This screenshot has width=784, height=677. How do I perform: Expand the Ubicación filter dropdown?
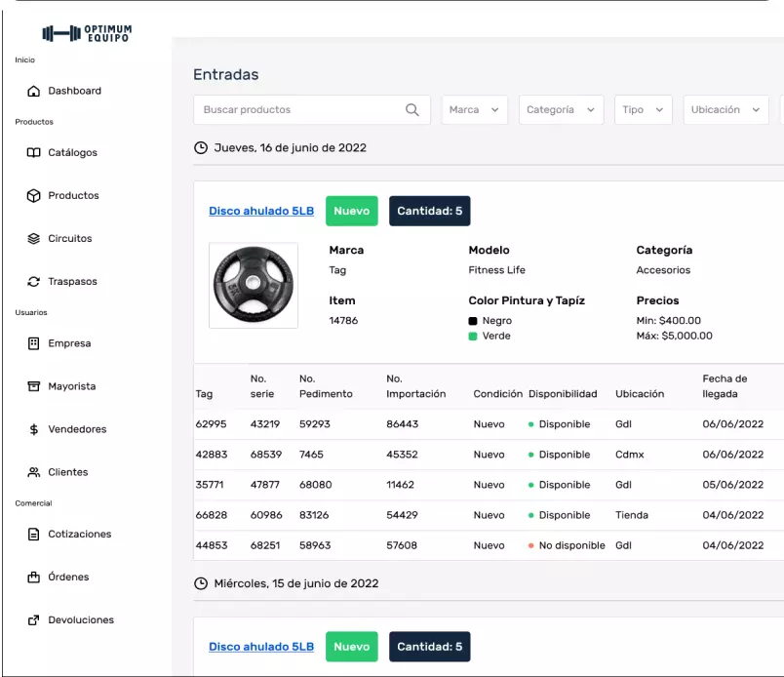[x=725, y=110]
